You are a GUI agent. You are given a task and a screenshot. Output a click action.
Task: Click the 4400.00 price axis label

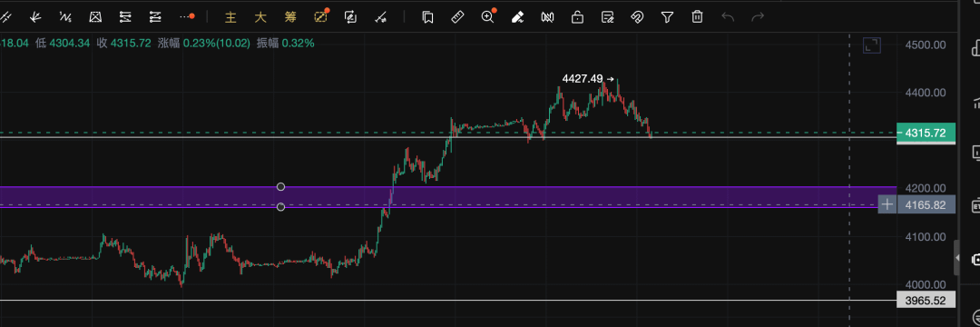pos(926,93)
